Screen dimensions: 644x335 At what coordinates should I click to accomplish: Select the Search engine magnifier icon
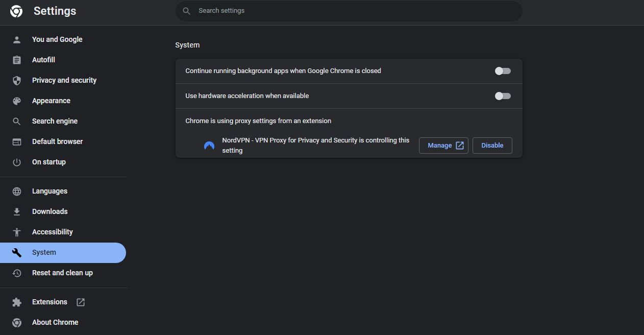tap(17, 121)
